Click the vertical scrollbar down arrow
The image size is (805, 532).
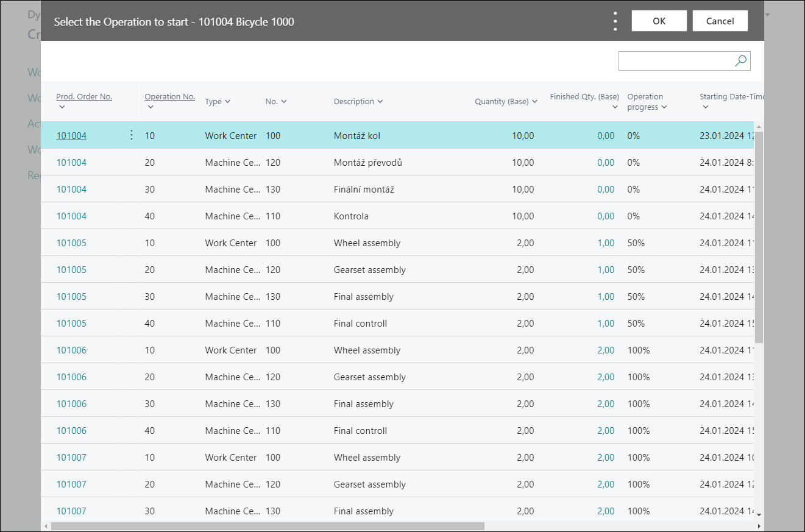tap(759, 515)
